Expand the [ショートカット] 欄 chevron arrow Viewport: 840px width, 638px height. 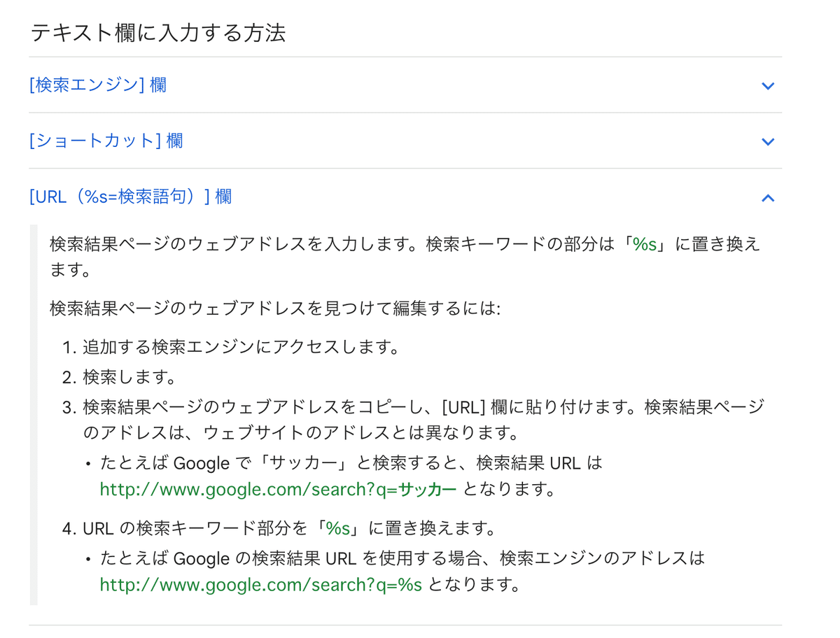point(768,141)
